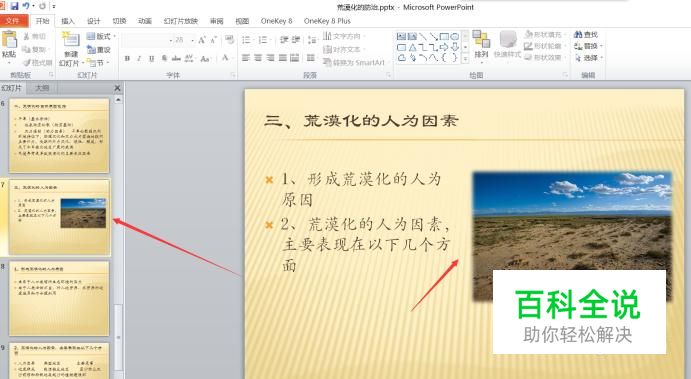The height and width of the screenshot is (379, 691).
Task: Select the oval shape in shapes gallery
Action: [x=455, y=36]
